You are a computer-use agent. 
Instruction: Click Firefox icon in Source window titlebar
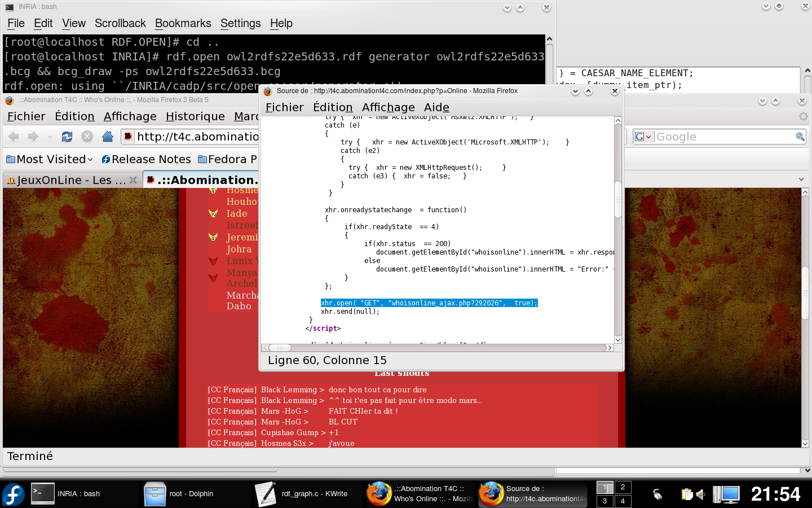point(268,91)
